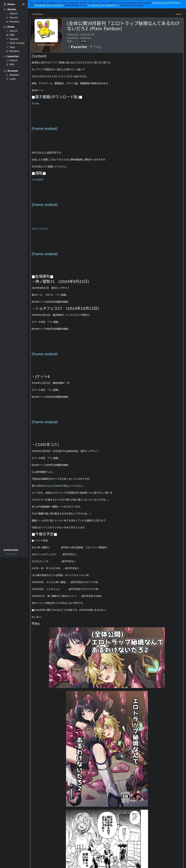The height and width of the screenshot is (868, 186).
Task: Open frame embed above C105 heading
Action: tap(45, 422)
